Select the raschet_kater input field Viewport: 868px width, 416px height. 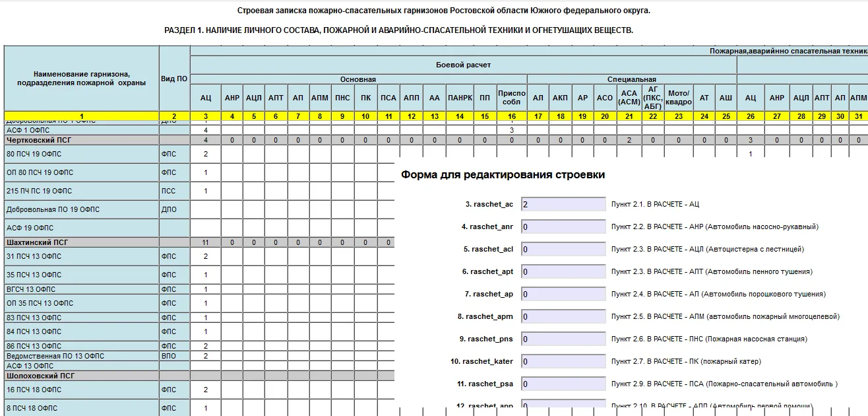tap(563, 362)
